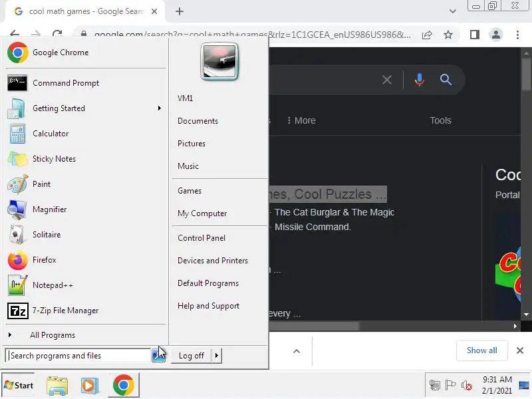Toggle Chrome side panel
The height and width of the screenshot is (399, 532).
[x=475, y=35]
